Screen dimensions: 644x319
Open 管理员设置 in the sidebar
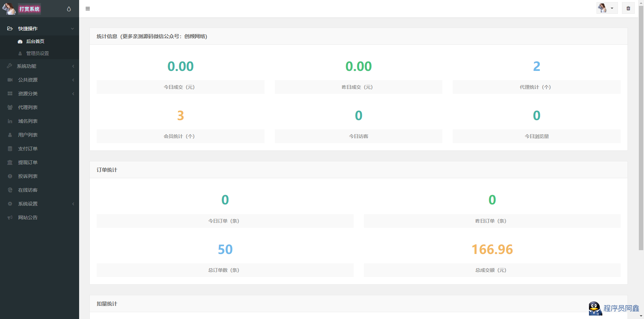tap(37, 53)
